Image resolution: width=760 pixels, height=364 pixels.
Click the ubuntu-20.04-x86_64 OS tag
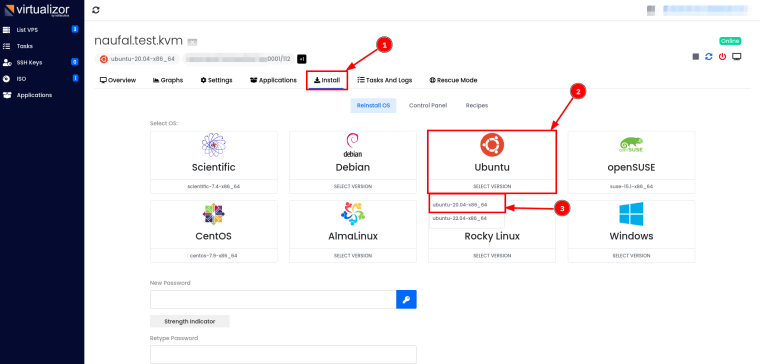pyautogui.click(x=137, y=59)
